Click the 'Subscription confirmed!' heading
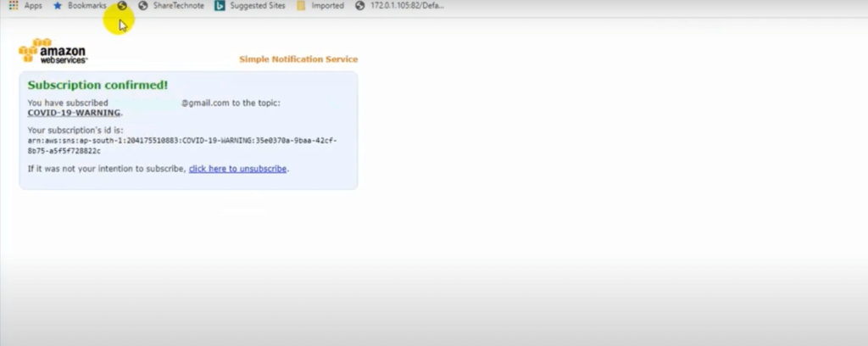Screen dimensions: 868x346 [97, 85]
